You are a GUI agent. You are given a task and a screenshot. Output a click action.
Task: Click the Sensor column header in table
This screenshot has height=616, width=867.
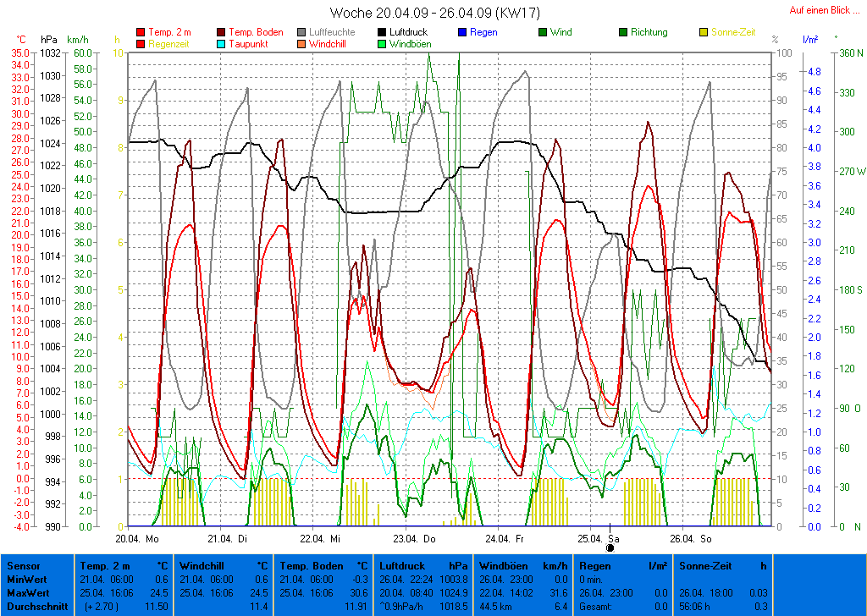(x=23, y=565)
